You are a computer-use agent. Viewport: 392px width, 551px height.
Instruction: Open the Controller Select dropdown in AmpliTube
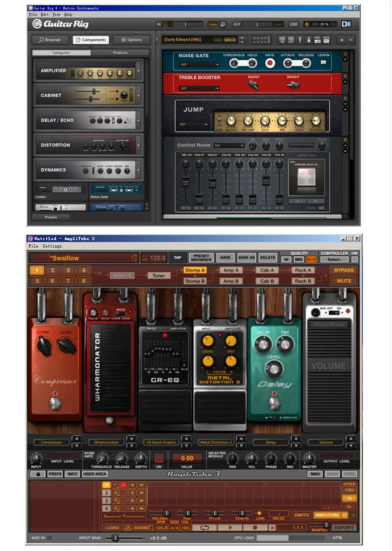[335, 259]
